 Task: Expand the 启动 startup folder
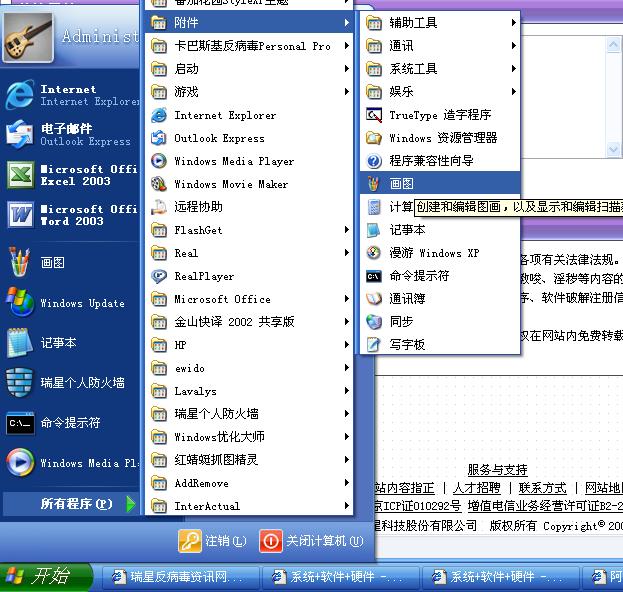click(x=249, y=69)
